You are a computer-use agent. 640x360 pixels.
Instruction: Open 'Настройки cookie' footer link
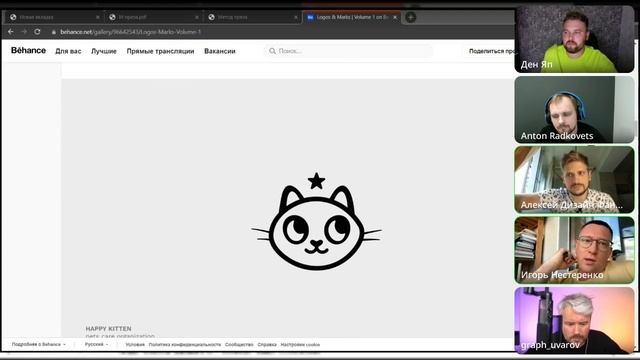(300, 345)
